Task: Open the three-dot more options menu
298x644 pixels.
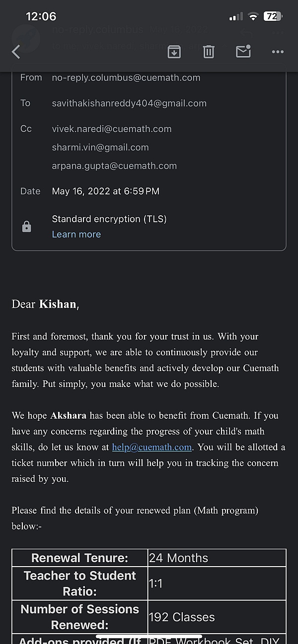Action: click(278, 52)
